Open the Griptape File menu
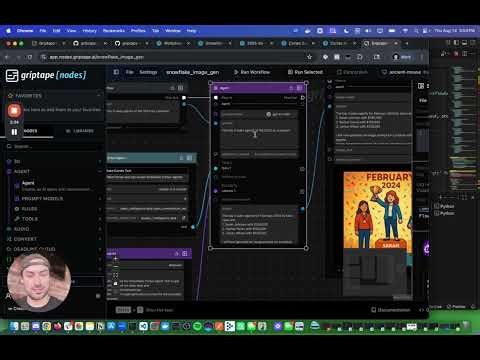 pyautogui.click(x=129, y=72)
